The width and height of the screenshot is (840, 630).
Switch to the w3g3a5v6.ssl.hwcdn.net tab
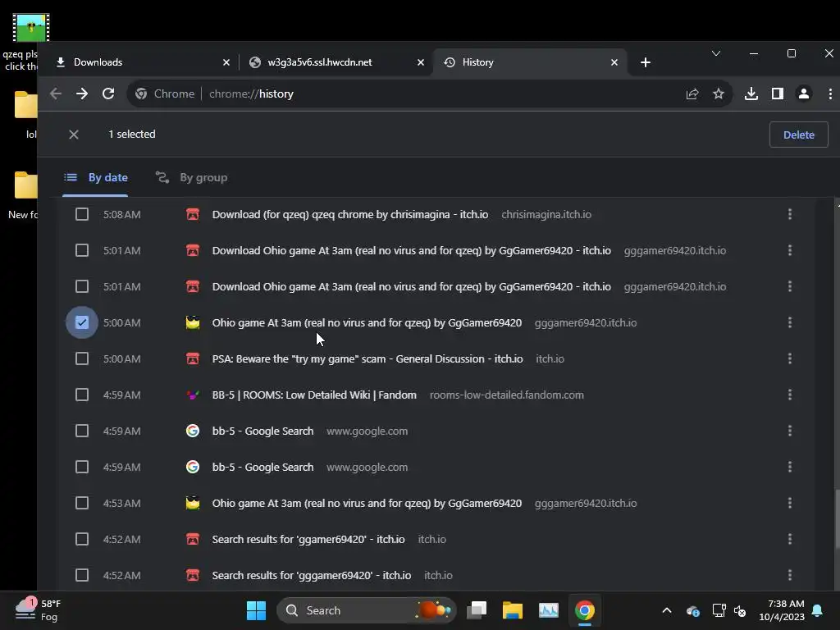336,62
